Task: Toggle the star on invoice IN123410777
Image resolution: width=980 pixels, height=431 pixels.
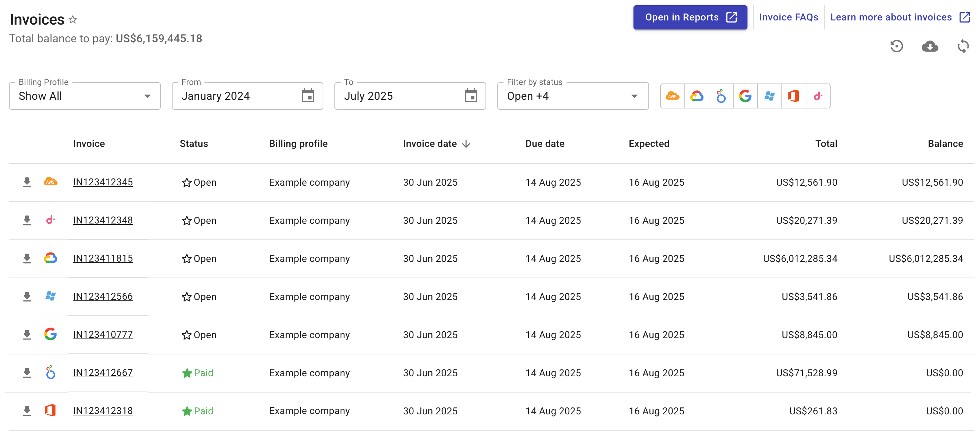Action: pyautogui.click(x=186, y=335)
